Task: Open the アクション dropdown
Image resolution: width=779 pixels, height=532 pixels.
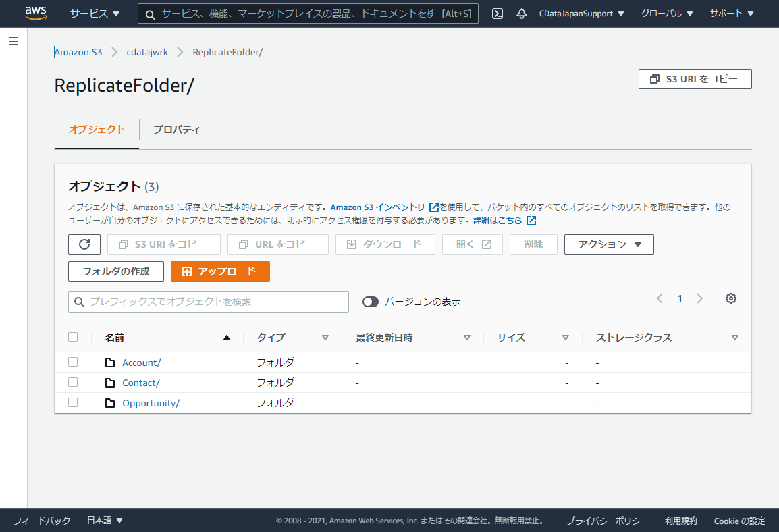Action: pos(608,244)
